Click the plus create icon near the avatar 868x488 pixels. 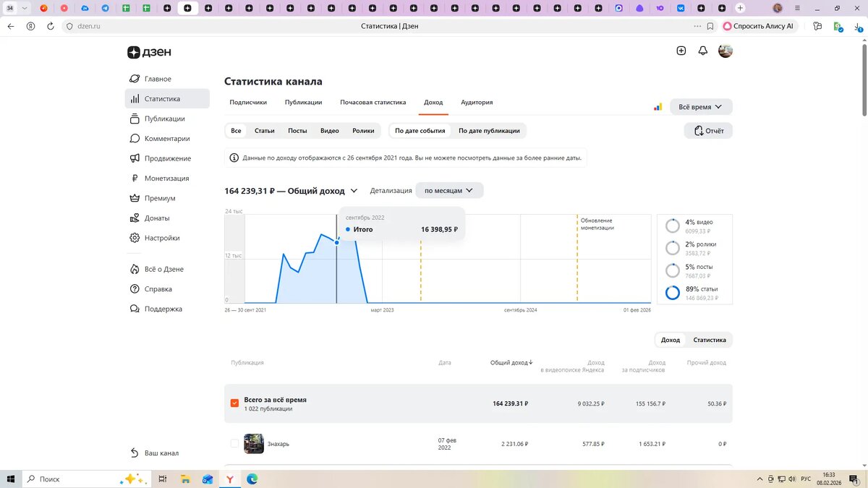pyautogui.click(x=681, y=51)
